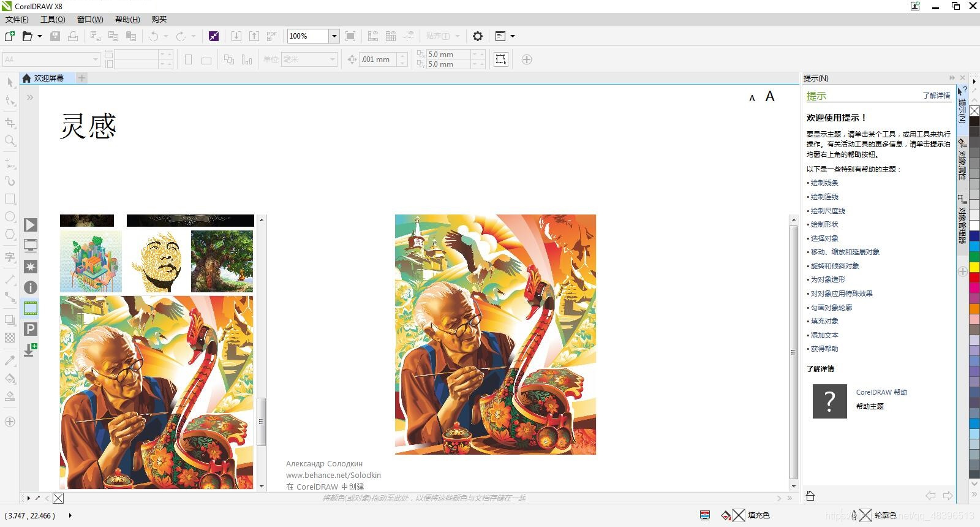The height and width of the screenshot is (527, 980).
Task: Open the 文件(F) menu
Action: coord(17,19)
